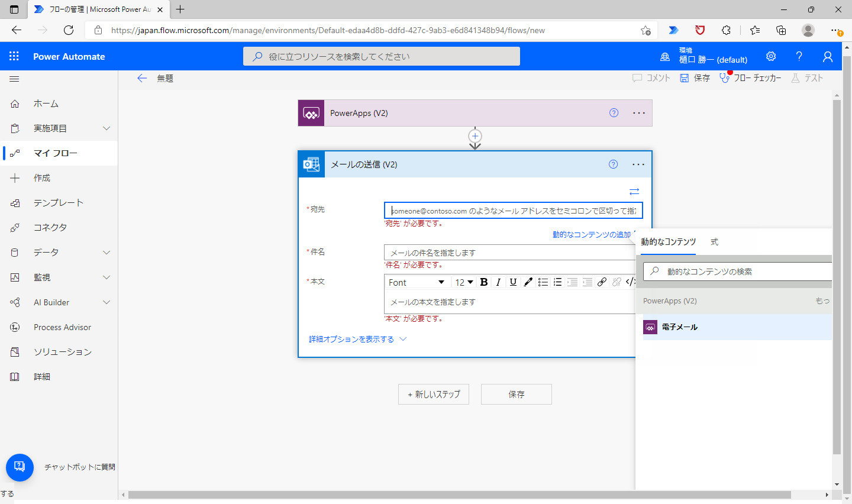Apply underline formatting in the body editor
This screenshot has width=852, height=504.
click(513, 282)
